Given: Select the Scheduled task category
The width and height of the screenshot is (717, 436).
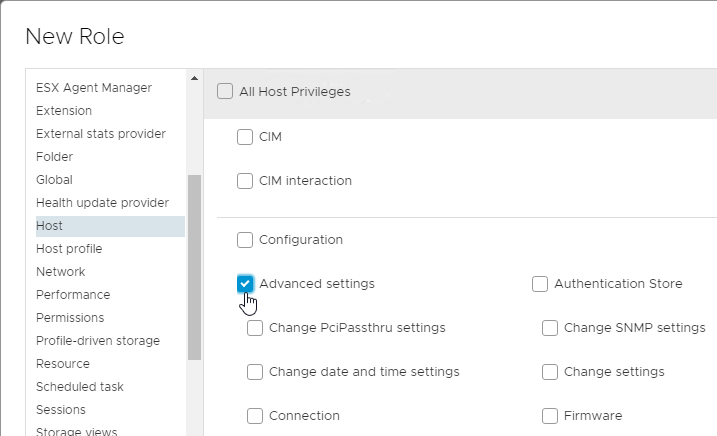Looking at the screenshot, I should (80, 387).
